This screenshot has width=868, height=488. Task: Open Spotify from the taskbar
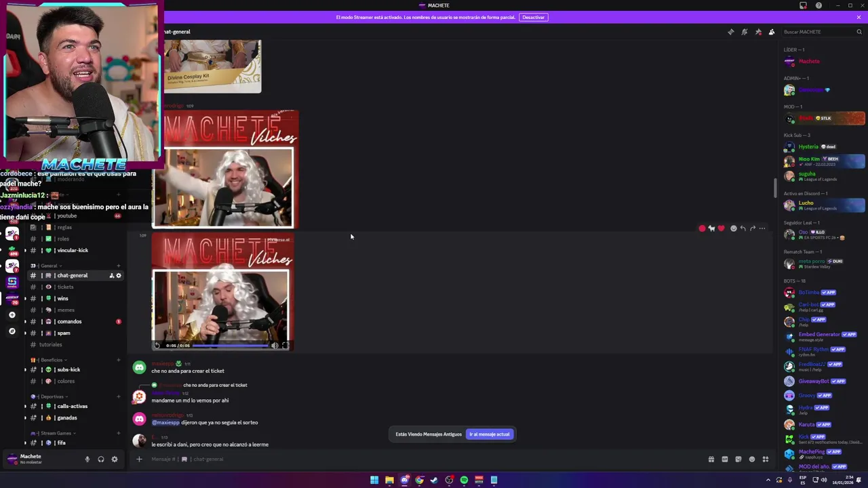(x=464, y=480)
